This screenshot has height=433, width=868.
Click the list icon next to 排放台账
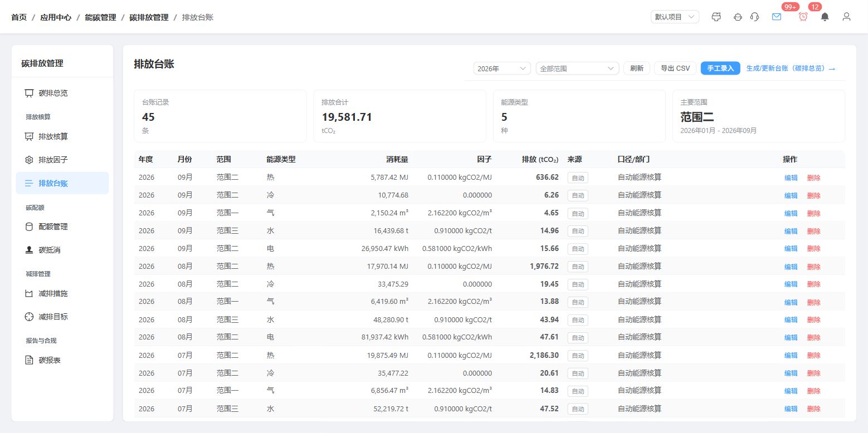coord(29,183)
